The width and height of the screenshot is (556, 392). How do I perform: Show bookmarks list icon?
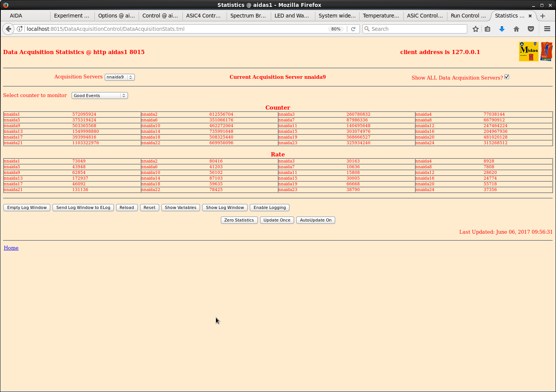coord(487,29)
